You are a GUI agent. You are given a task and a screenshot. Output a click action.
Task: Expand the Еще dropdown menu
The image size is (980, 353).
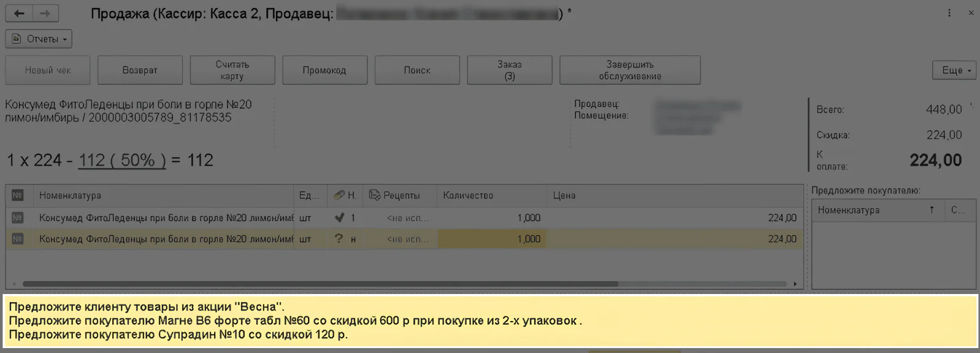point(955,70)
